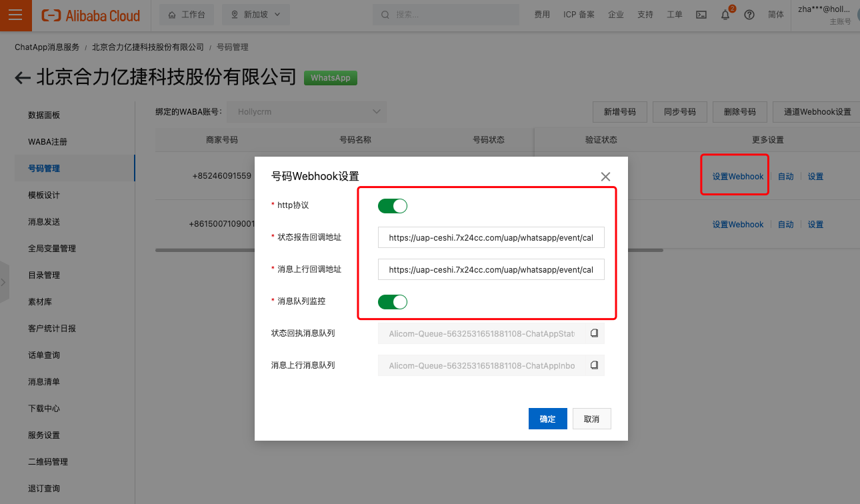Open the 工单 menu

pos(675,15)
